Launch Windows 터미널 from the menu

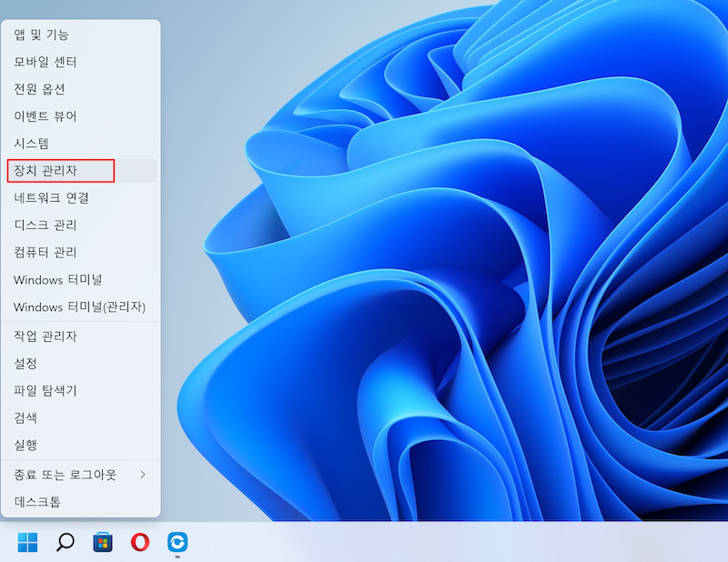tap(81, 280)
